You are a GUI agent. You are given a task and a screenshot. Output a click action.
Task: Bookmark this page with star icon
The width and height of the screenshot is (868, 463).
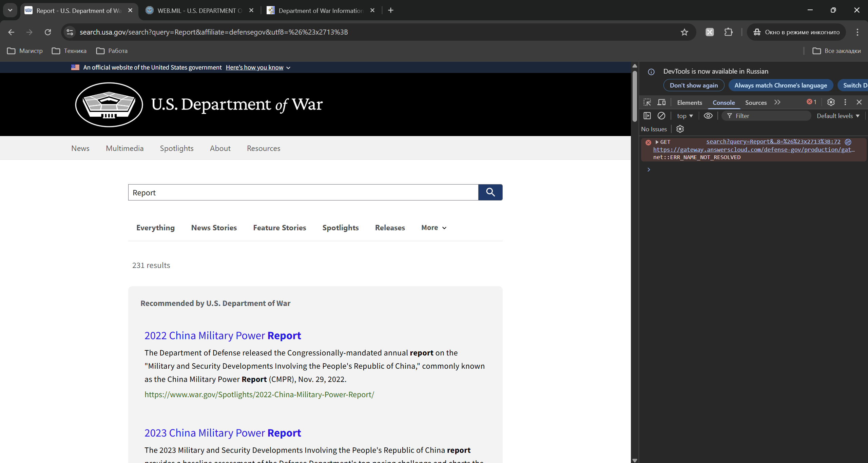(x=684, y=32)
